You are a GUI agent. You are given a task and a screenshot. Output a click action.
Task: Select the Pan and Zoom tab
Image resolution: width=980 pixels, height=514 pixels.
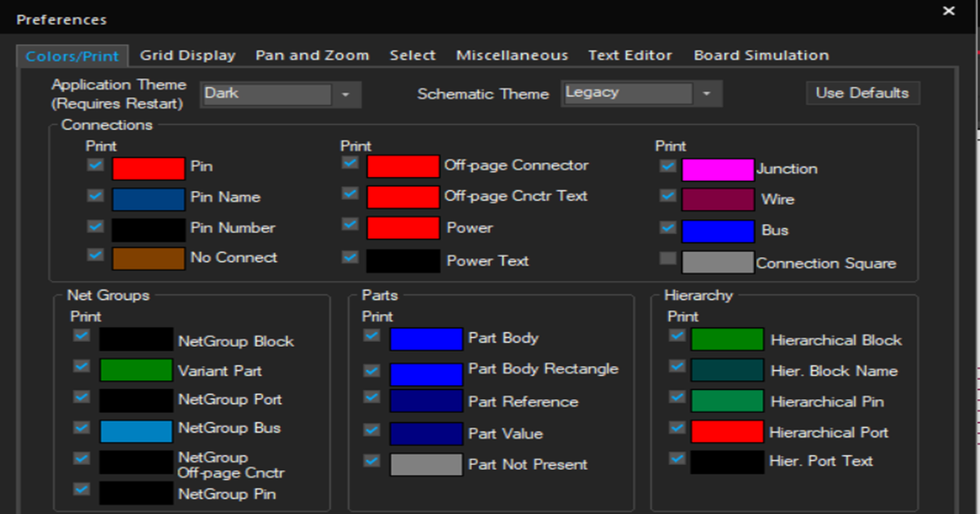click(x=312, y=55)
